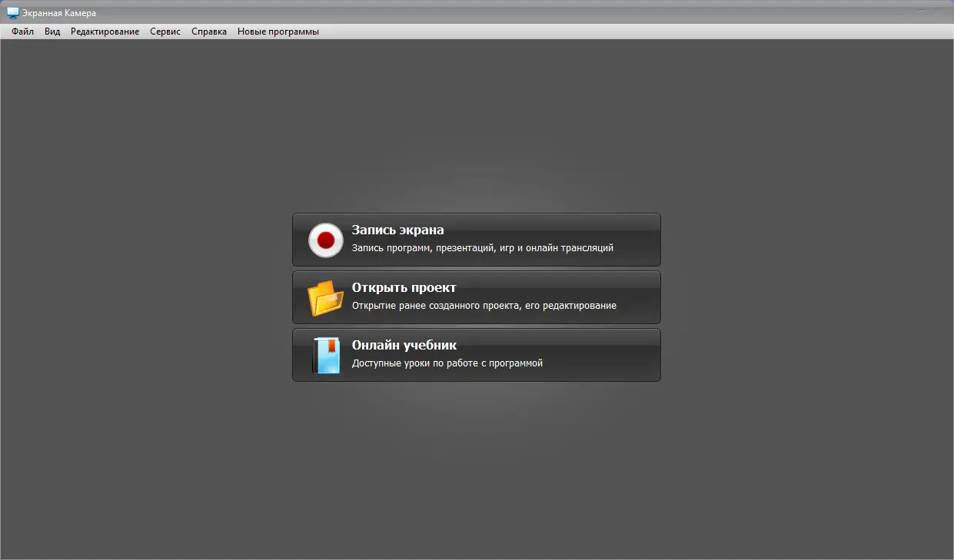Image resolution: width=954 pixels, height=560 pixels.
Task: Launch the Онлайн учебник tutorials
Action: point(477,355)
